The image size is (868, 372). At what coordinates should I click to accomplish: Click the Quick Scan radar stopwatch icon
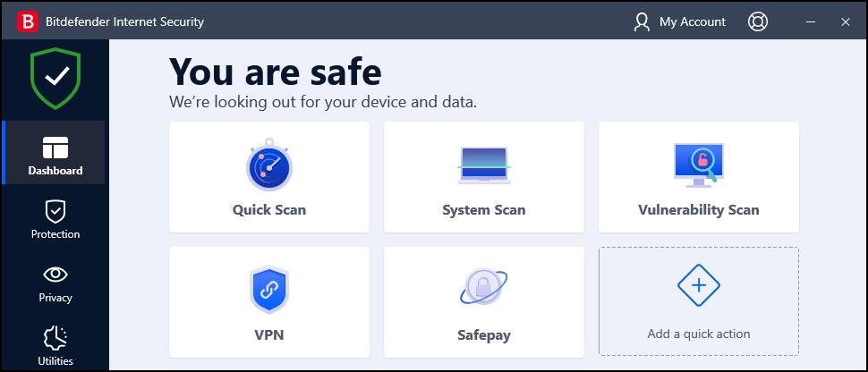tap(269, 165)
